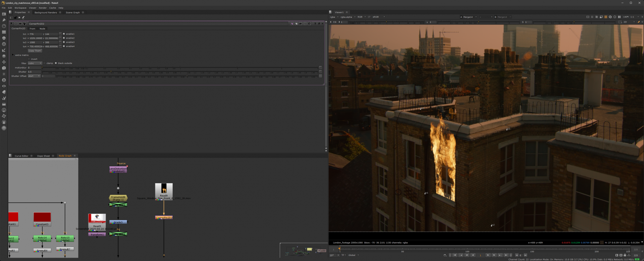Play forward in the viewer timeline
Screen dimensions: 644x261
(488, 255)
